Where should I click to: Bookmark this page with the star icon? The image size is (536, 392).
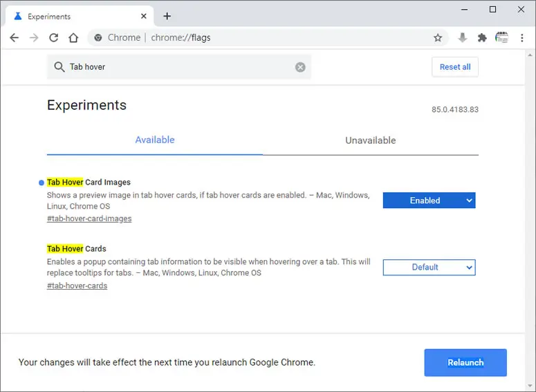[438, 37]
